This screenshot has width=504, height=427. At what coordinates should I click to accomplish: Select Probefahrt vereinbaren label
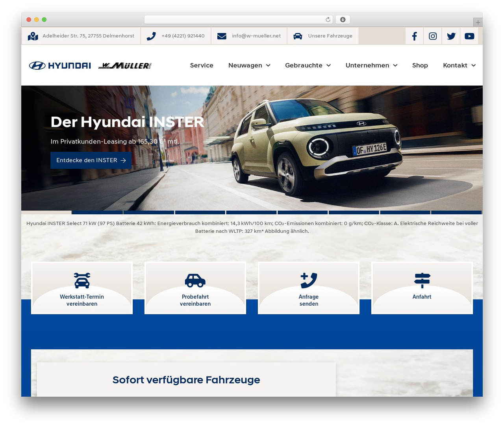(195, 300)
